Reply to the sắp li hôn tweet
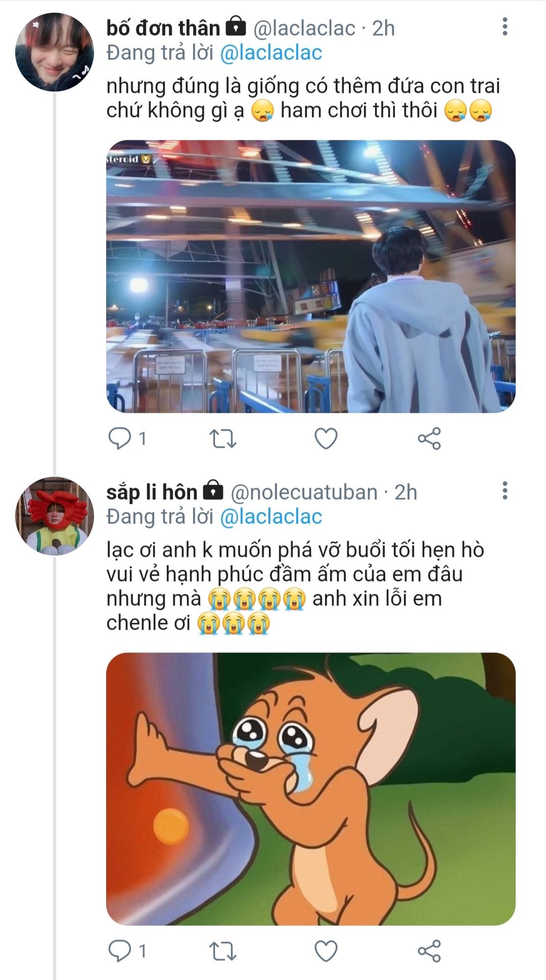Image resolution: width=546 pixels, height=980 pixels. (120, 950)
